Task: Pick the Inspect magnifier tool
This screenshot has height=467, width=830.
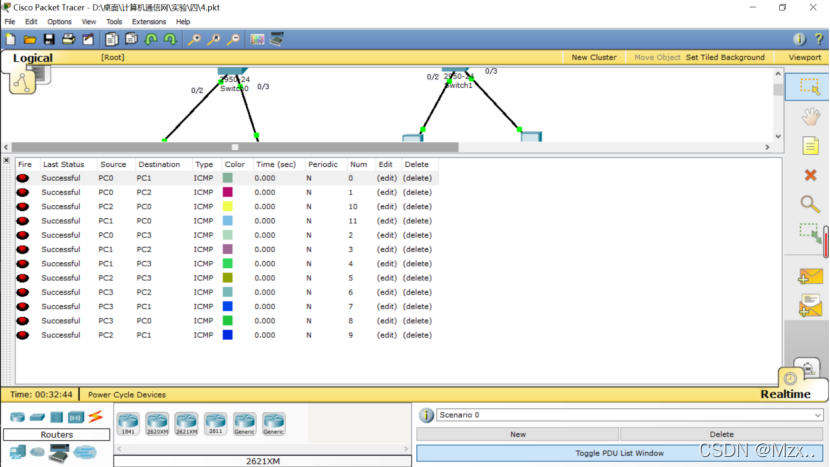Action: pos(810,204)
